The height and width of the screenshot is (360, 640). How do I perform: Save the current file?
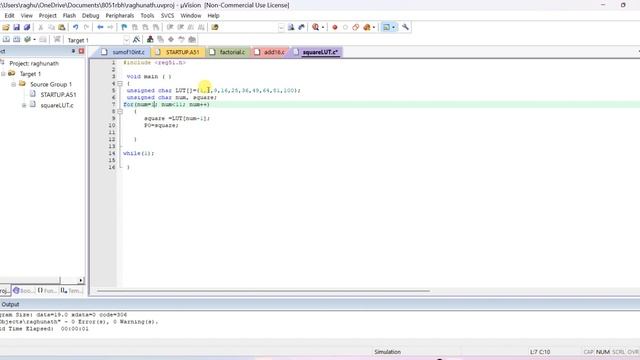click(16, 27)
